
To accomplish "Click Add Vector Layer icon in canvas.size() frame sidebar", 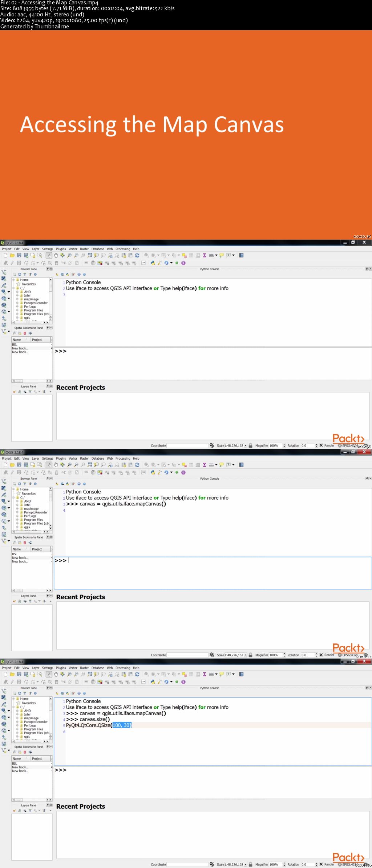I will [4, 691].
